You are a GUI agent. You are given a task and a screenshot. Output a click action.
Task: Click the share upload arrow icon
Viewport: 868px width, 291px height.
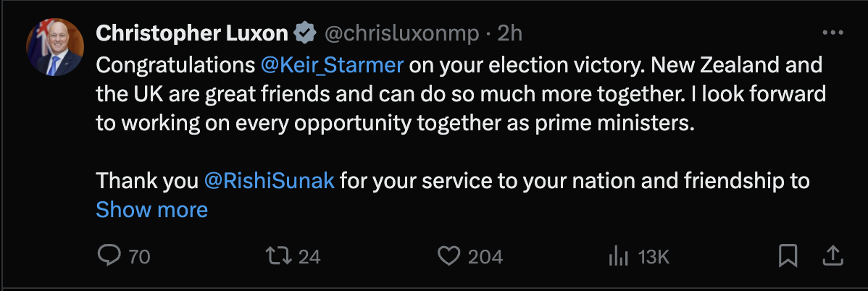(833, 256)
